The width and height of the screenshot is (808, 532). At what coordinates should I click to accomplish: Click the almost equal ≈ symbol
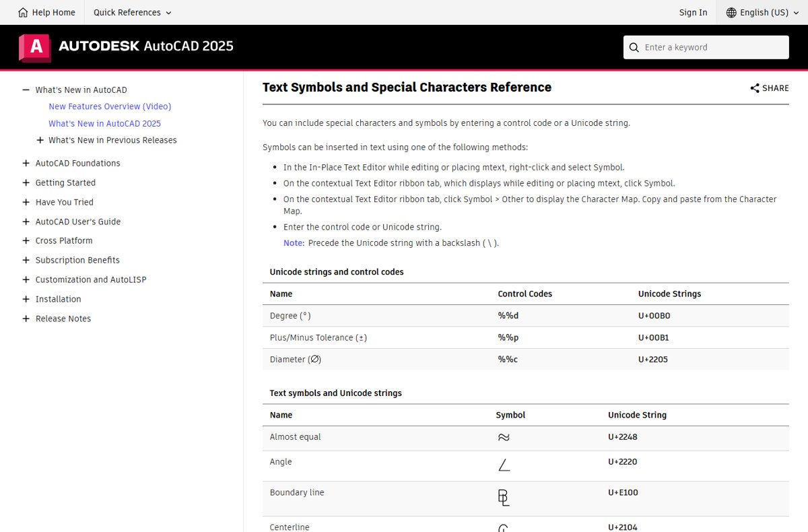pyautogui.click(x=504, y=438)
